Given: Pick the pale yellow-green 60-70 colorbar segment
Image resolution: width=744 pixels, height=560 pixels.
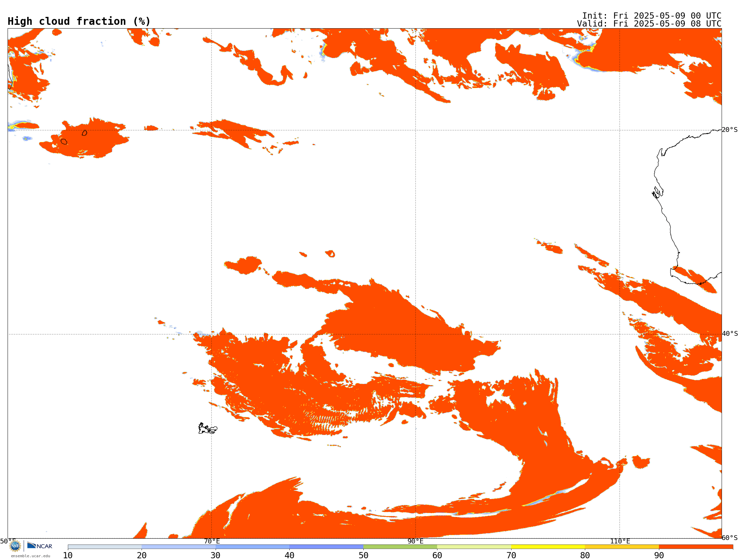Looking at the screenshot, I should (474, 547).
